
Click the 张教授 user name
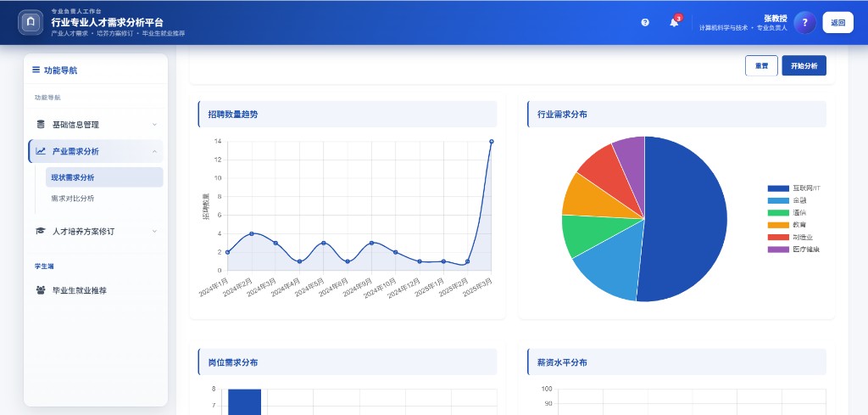[x=776, y=19]
